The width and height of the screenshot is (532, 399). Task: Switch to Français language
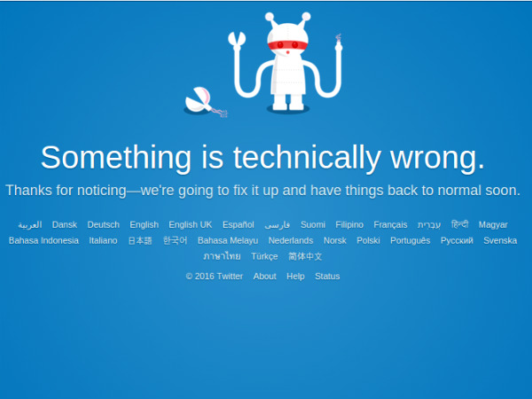point(390,224)
